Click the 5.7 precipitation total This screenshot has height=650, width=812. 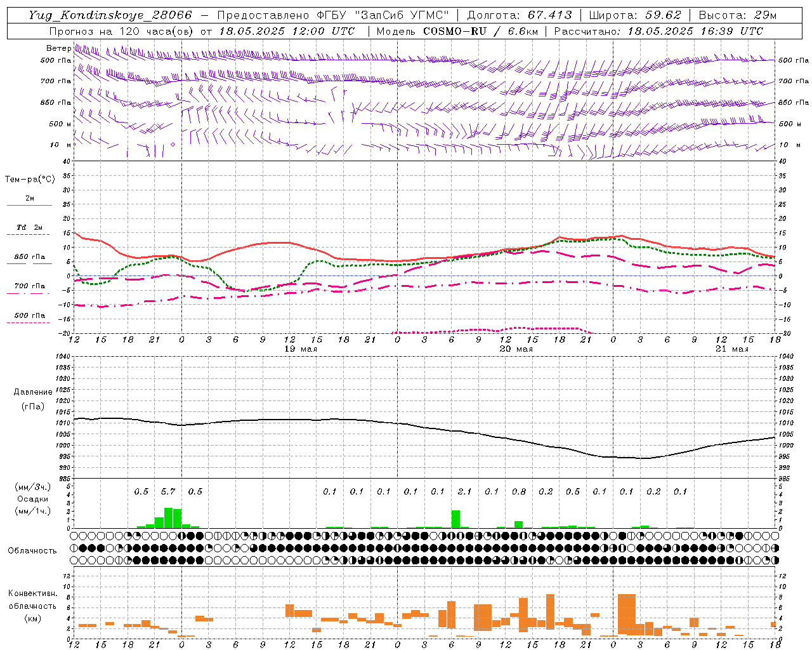[168, 491]
